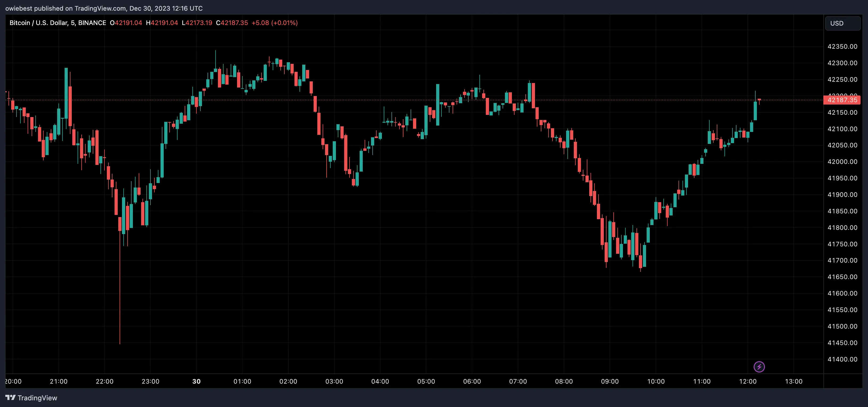Select the close value C42187.35
The width and height of the screenshot is (868, 407).
coord(232,23)
